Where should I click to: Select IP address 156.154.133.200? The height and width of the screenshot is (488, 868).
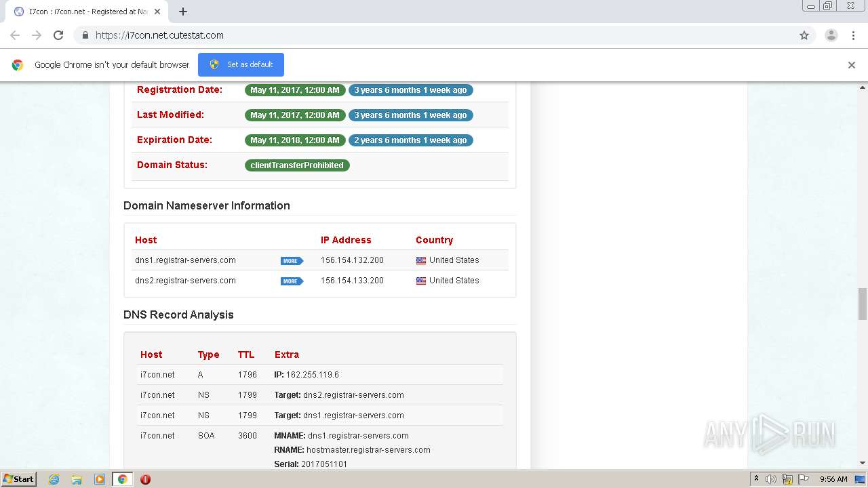pyautogui.click(x=352, y=281)
